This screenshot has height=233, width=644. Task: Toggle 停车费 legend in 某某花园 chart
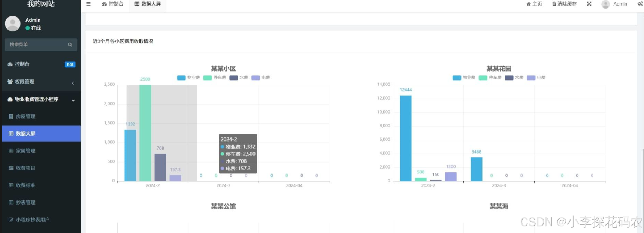[490, 78]
